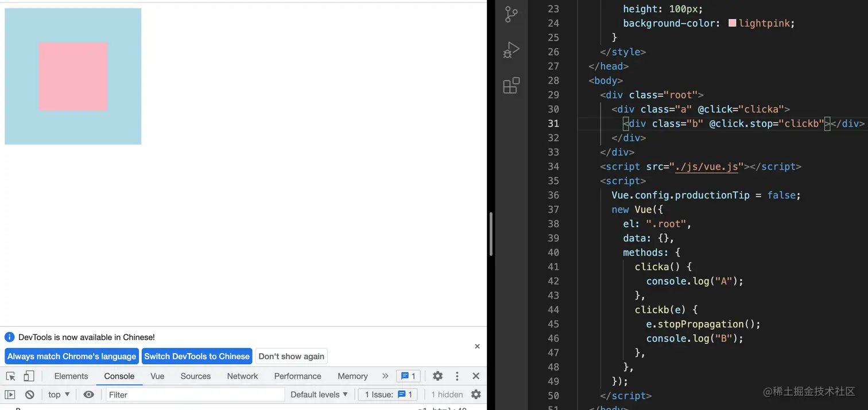Screen dimensions: 868x410
Task: Click the lightpink color swatch in code
Action: 732,24
